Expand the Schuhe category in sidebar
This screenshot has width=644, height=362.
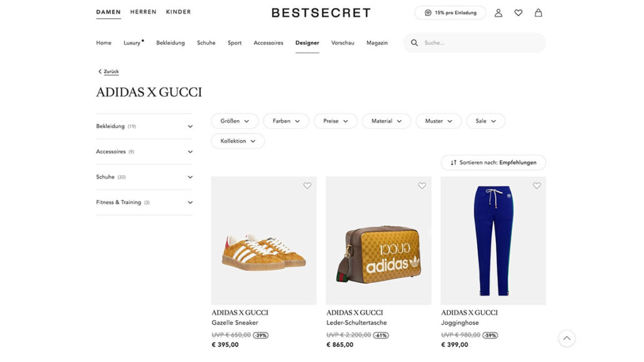(x=144, y=177)
